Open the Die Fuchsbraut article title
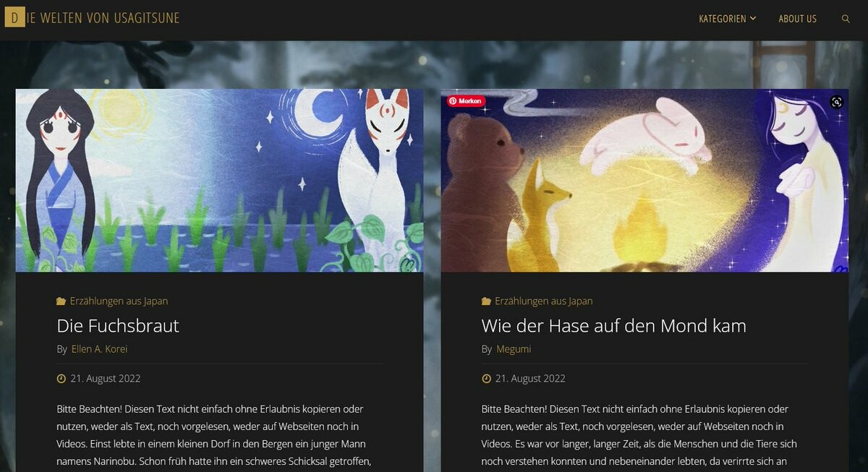 [118, 326]
